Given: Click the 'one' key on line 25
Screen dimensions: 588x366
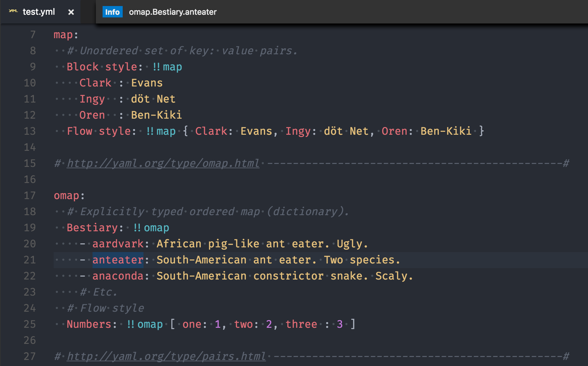Looking at the screenshot, I should pyautogui.click(x=192, y=324).
